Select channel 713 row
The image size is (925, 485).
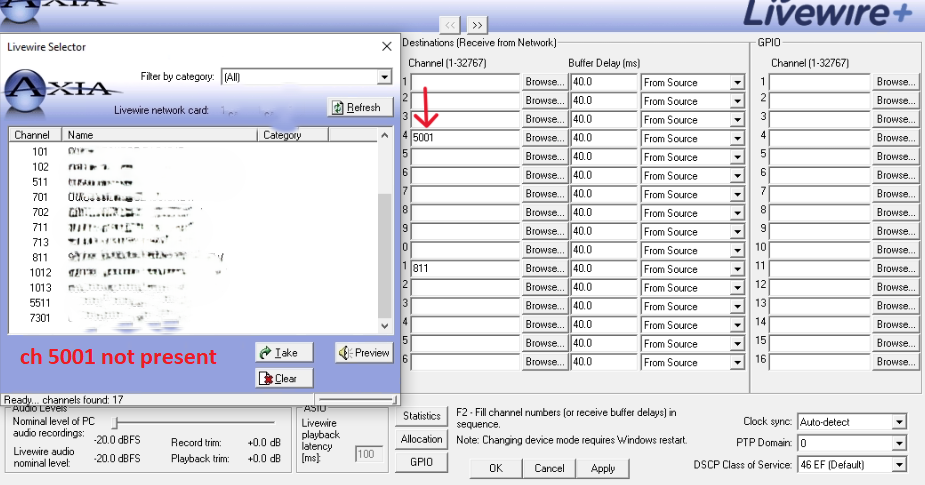(x=193, y=242)
